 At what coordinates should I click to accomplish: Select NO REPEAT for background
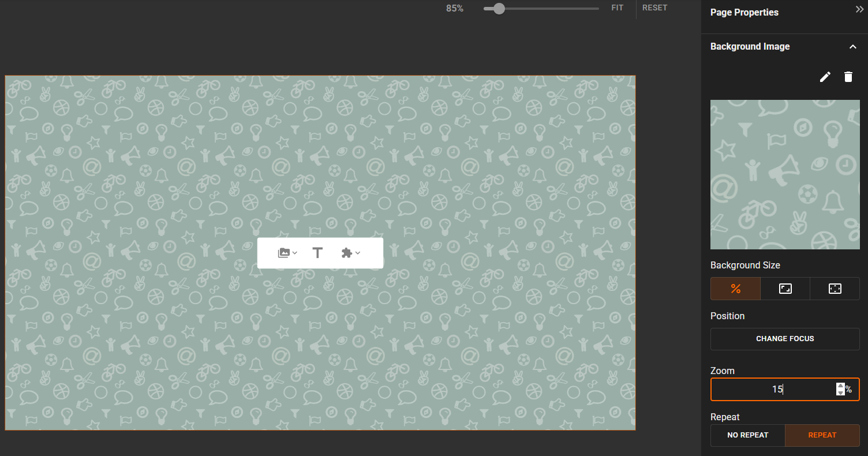(747, 435)
